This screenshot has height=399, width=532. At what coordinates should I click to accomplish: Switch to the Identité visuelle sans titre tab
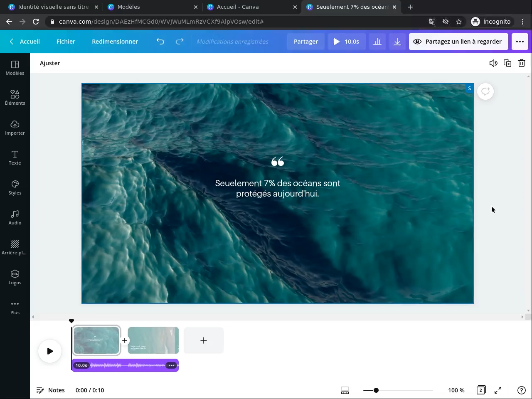(x=53, y=7)
